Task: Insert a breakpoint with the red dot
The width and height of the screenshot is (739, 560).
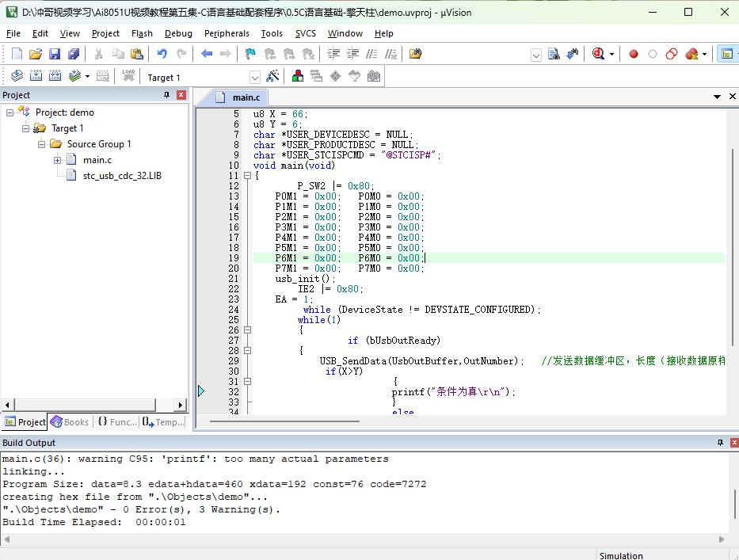Action: pos(634,54)
